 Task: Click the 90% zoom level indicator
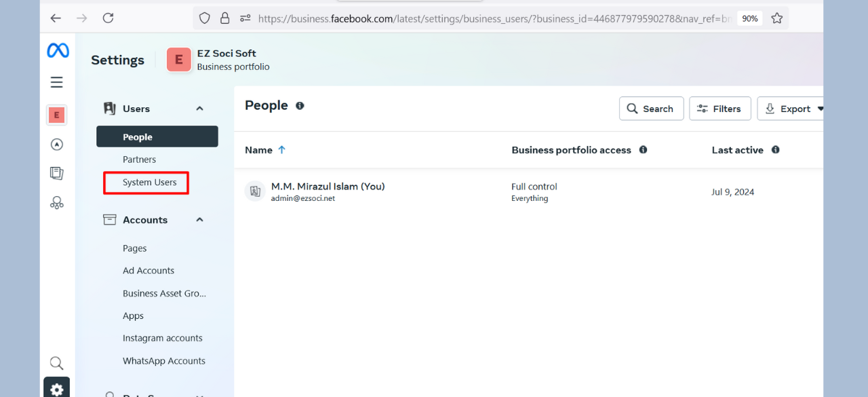(x=750, y=18)
